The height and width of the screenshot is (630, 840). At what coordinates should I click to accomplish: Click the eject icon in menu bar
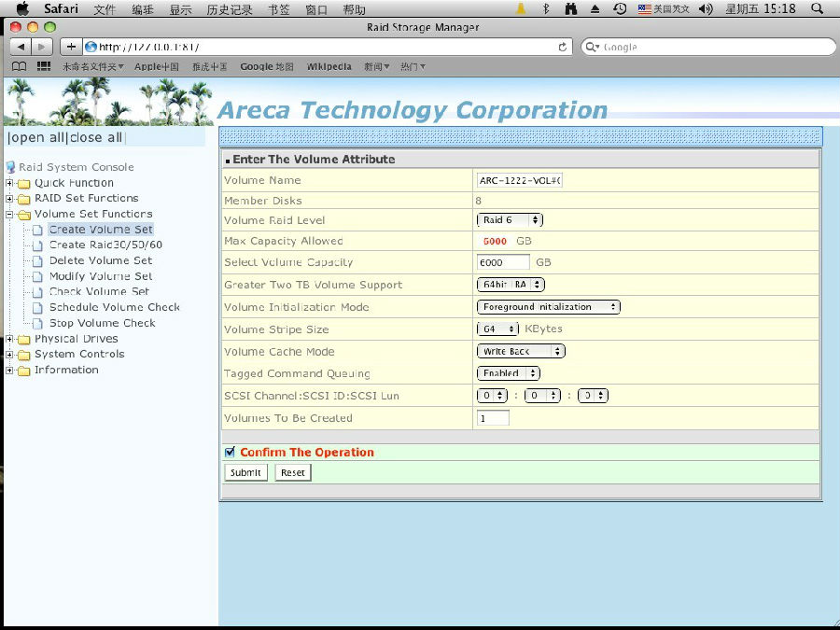pos(595,8)
